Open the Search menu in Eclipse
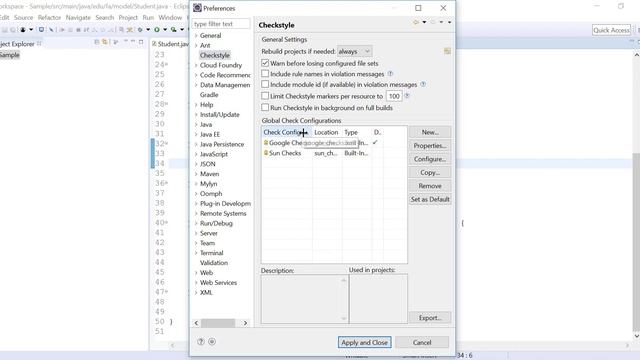 104,18
